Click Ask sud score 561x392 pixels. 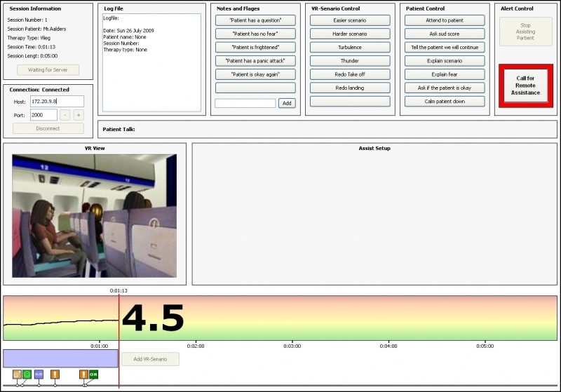[x=445, y=34]
